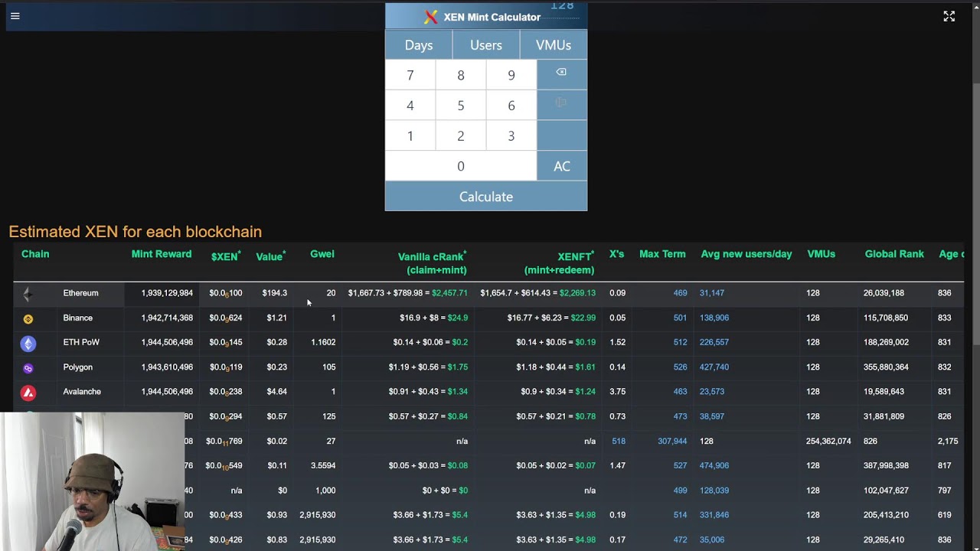Tap digit 0 on the keypad
Viewport: 980px width, 551px height.
(461, 166)
